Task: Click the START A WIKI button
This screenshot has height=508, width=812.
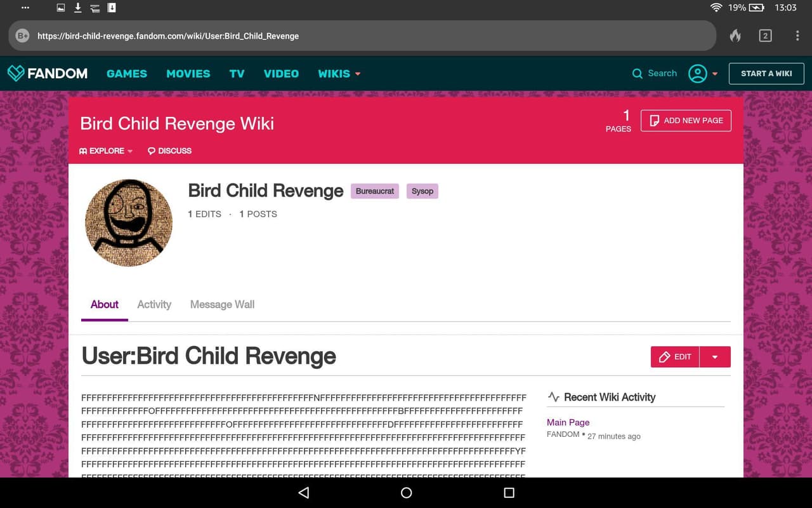Action: pyautogui.click(x=766, y=74)
